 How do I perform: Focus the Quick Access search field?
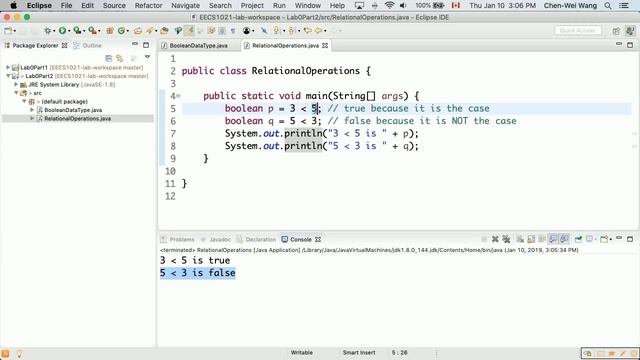click(x=578, y=31)
